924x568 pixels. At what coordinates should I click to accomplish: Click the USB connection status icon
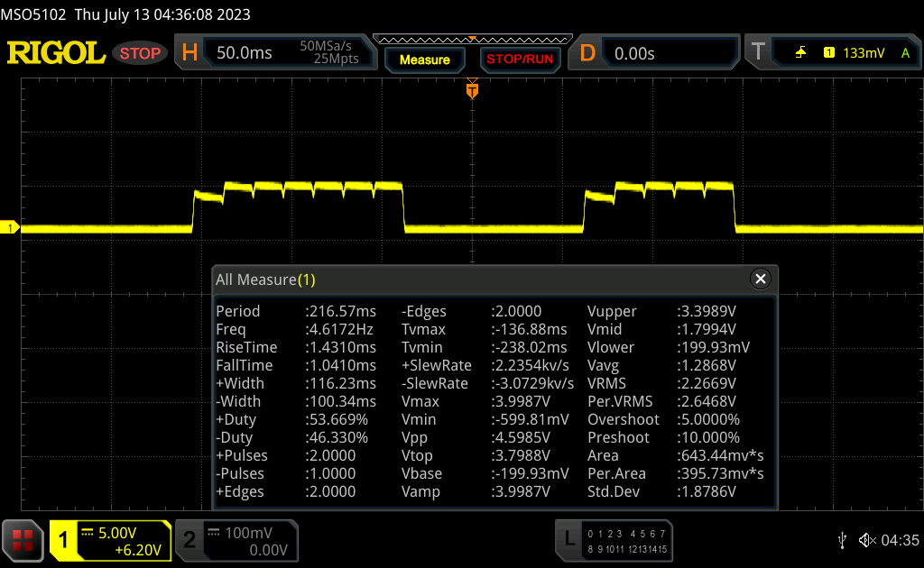coord(842,540)
